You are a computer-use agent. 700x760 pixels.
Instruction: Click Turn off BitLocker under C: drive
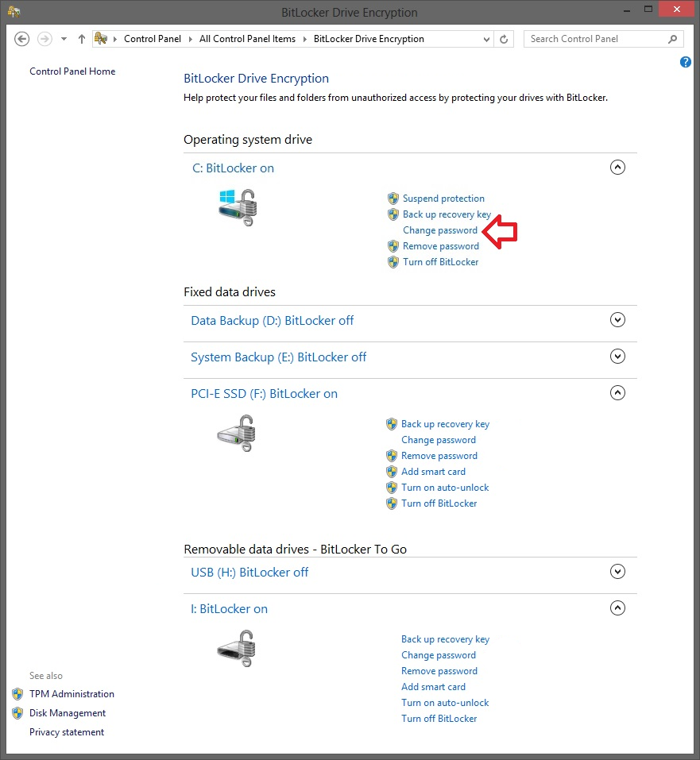pos(440,262)
